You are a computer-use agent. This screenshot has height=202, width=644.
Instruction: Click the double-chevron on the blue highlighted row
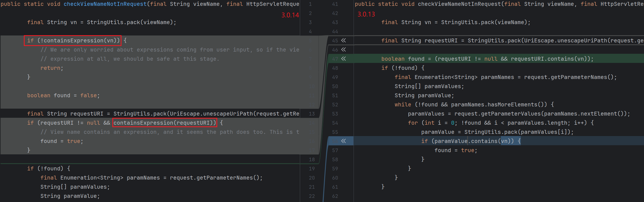click(x=343, y=141)
